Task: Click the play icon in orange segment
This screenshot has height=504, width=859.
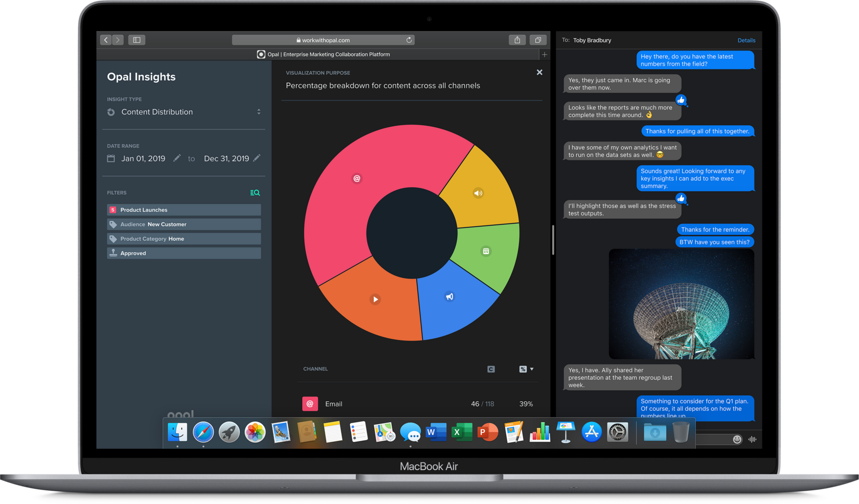Action: click(375, 300)
